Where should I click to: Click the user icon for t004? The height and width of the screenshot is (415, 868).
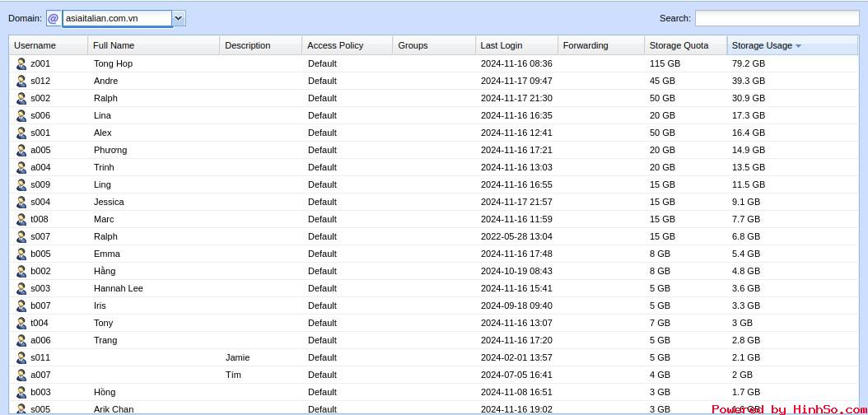point(21,323)
